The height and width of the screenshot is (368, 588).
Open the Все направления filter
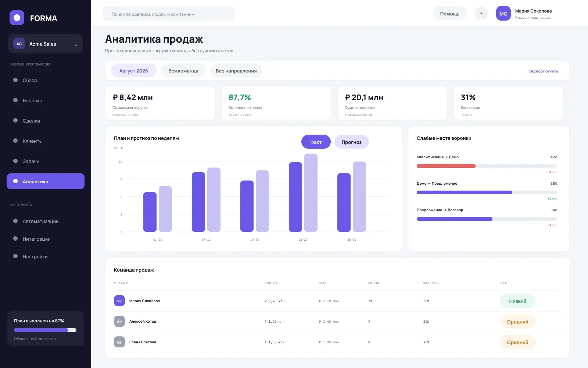(x=236, y=71)
